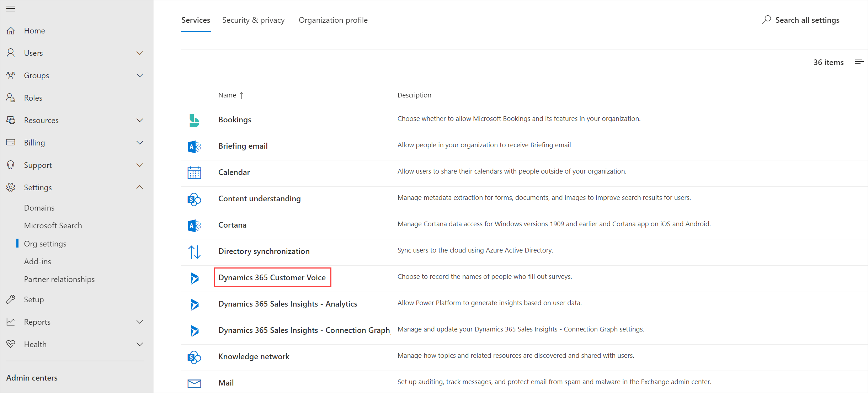Expand the Users section
Screen dimensions: 868x393
pyautogui.click(x=139, y=53)
